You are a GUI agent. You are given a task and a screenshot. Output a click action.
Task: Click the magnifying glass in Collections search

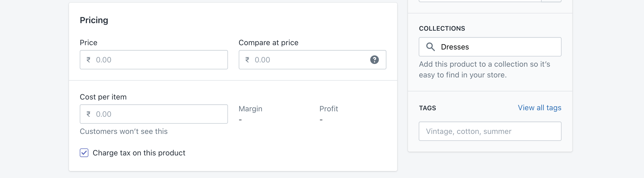[x=430, y=47]
